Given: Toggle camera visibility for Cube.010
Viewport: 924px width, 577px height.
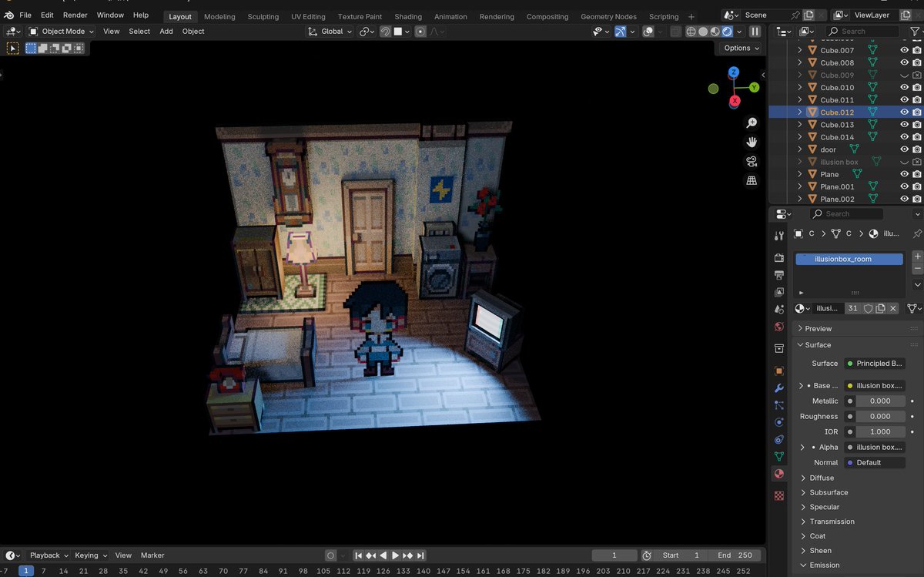Looking at the screenshot, I should point(916,87).
